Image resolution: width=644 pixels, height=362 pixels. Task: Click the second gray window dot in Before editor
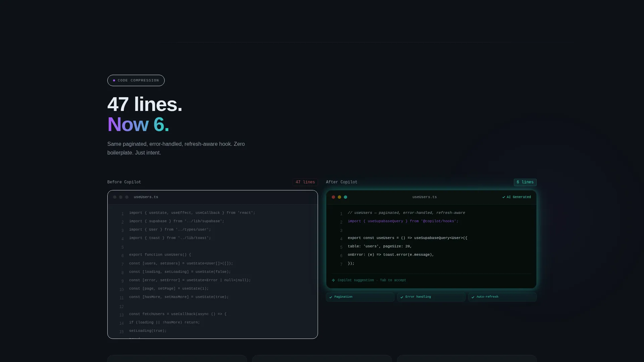[x=121, y=197]
